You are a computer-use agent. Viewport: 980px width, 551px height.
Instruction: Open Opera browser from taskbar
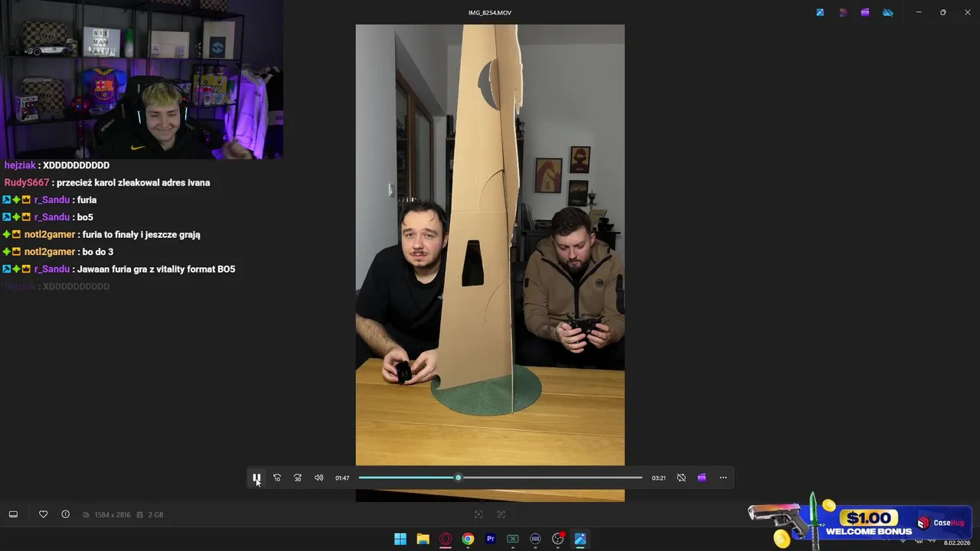pos(446,539)
